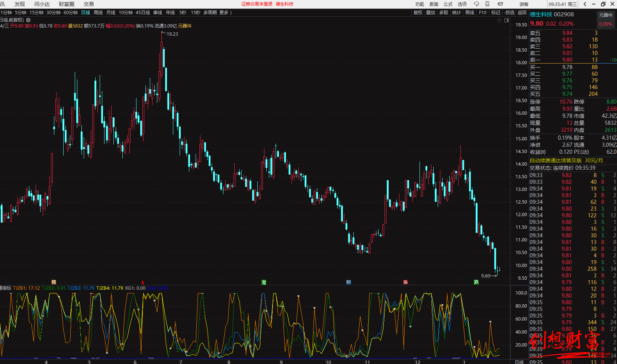
Task: Select the 月线 monthly period
Action: tap(111, 13)
